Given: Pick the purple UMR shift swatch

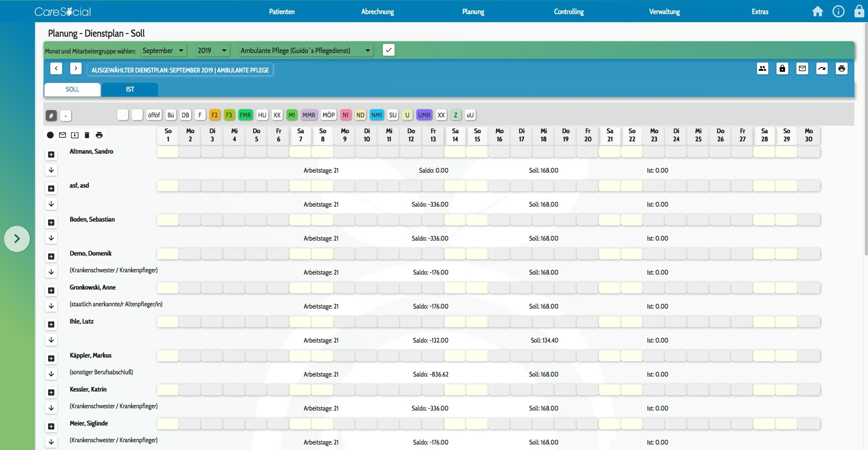Looking at the screenshot, I should pos(424,115).
